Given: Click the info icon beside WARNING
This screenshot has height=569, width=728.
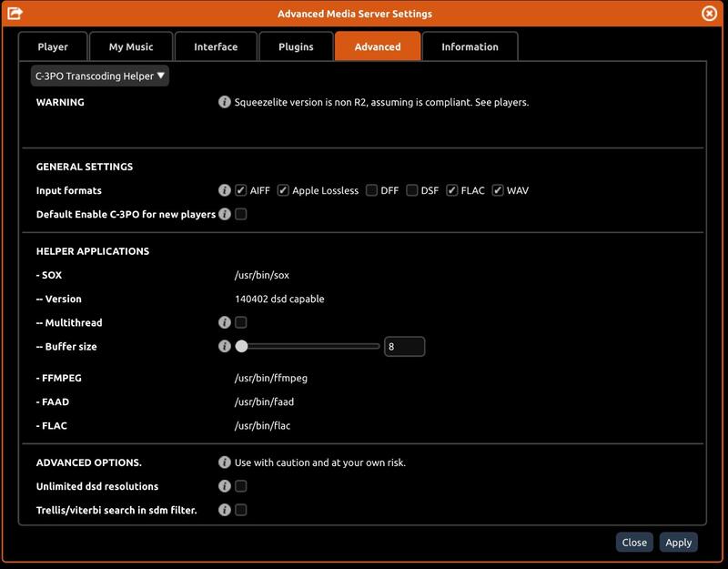Looking at the screenshot, I should coord(225,103).
